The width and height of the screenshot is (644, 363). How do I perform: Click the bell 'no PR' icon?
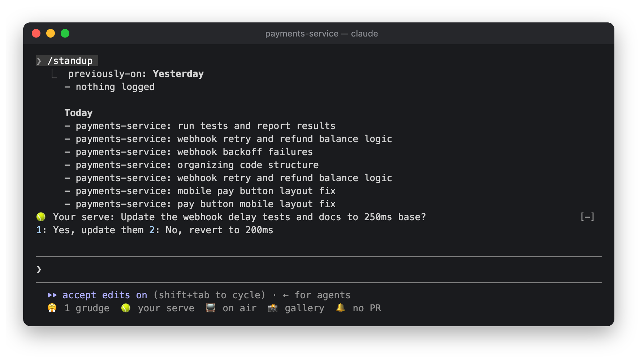click(340, 308)
